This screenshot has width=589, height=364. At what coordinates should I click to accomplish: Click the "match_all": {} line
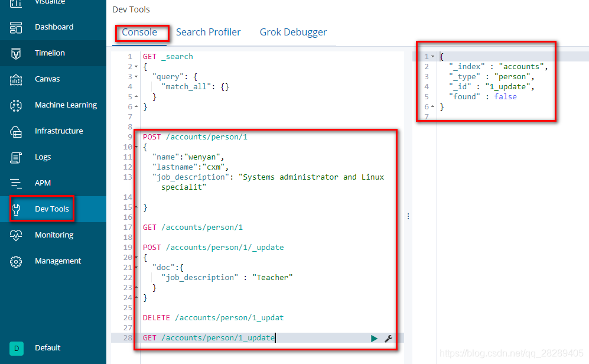(x=196, y=87)
